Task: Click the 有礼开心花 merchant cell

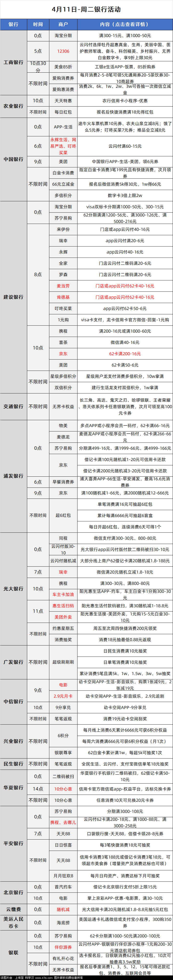Action: [63, 959]
